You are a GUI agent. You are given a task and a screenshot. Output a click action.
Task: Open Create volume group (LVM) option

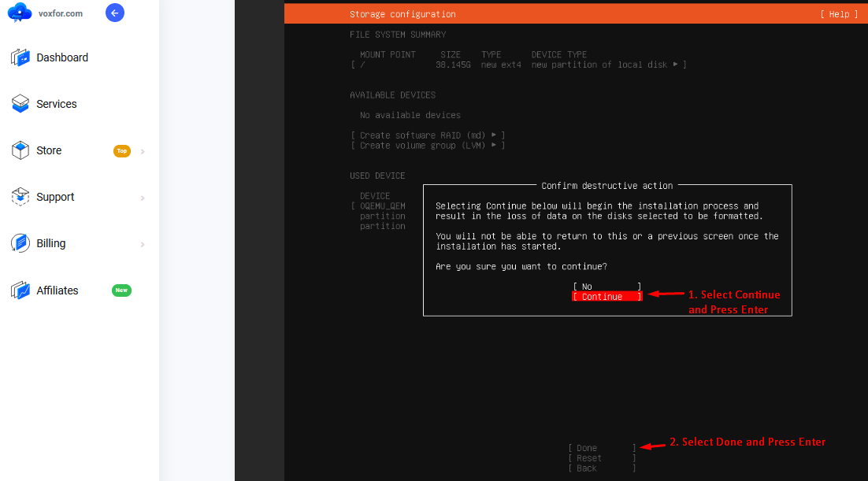pos(428,145)
